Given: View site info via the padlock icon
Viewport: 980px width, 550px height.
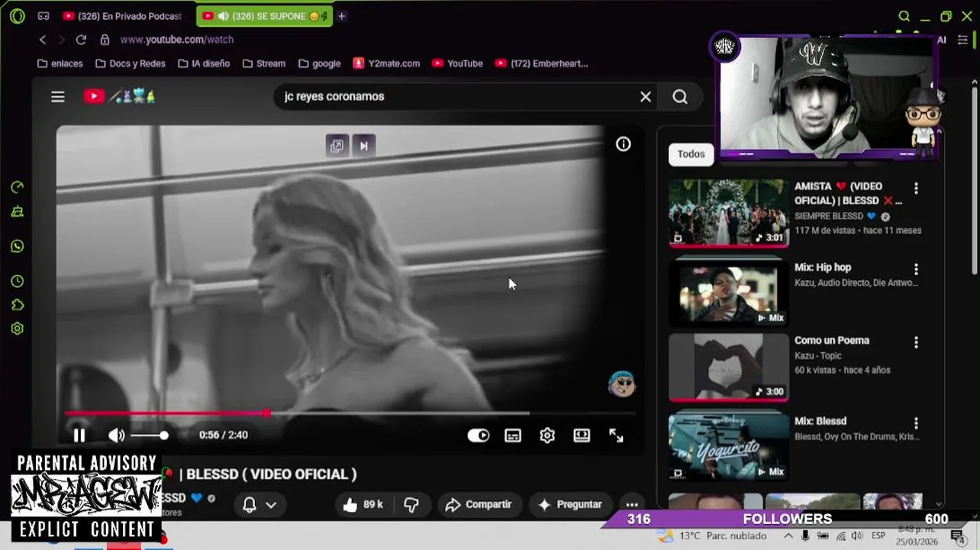Looking at the screenshot, I should click(x=105, y=40).
